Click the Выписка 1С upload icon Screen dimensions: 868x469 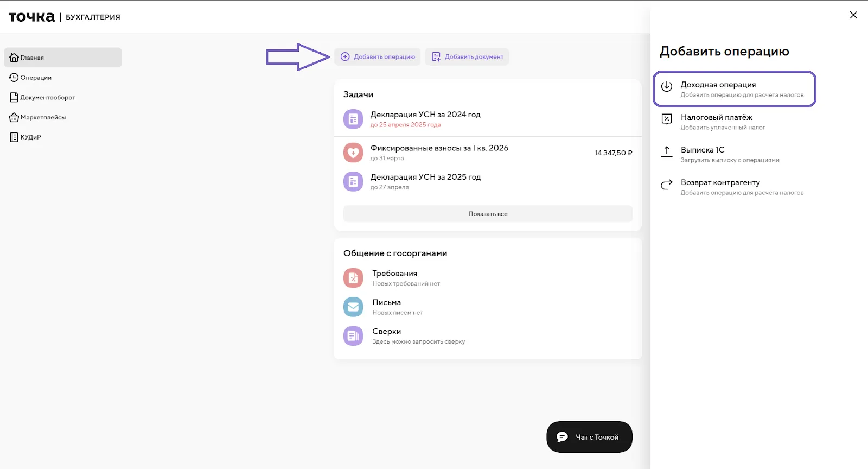pyautogui.click(x=667, y=151)
